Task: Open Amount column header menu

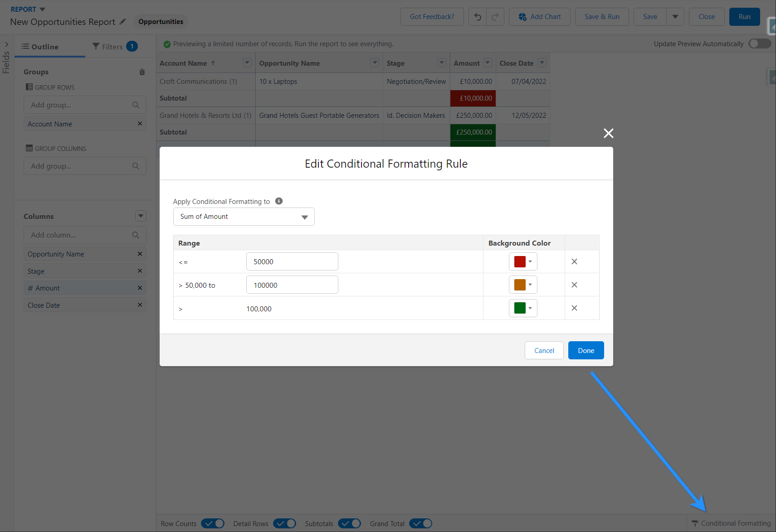Action: click(x=488, y=63)
